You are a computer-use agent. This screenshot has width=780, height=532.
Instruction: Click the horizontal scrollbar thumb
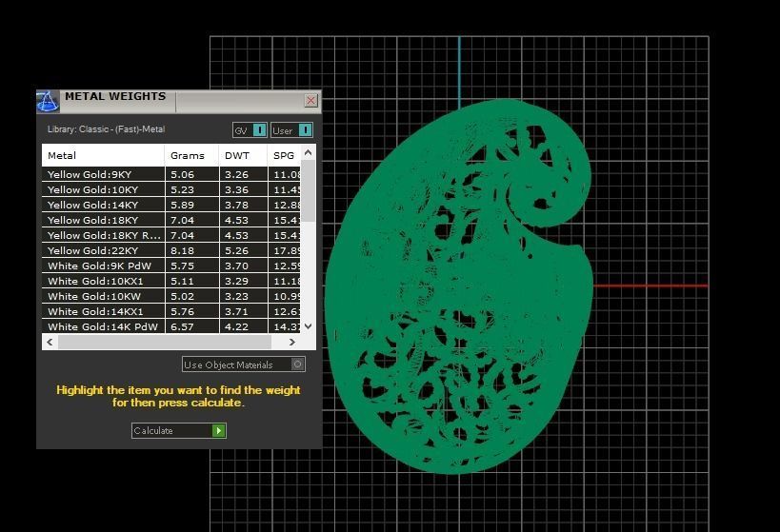pyautogui.click(x=165, y=342)
